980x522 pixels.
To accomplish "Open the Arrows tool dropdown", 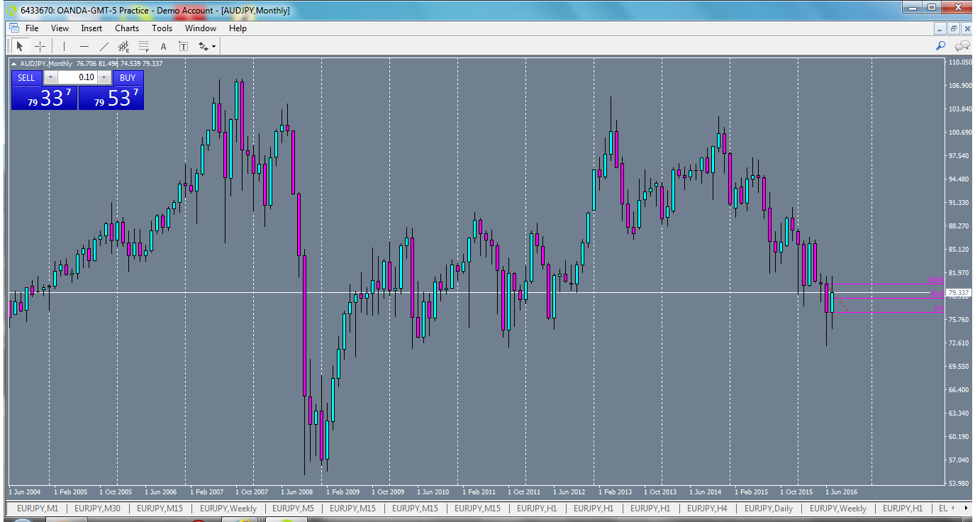I will coord(213,45).
